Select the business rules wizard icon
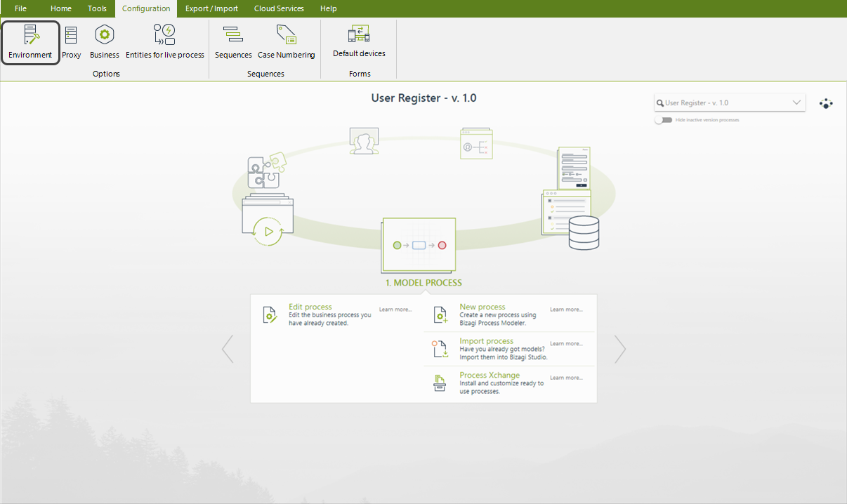This screenshot has width=847, height=504. [x=475, y=143]
